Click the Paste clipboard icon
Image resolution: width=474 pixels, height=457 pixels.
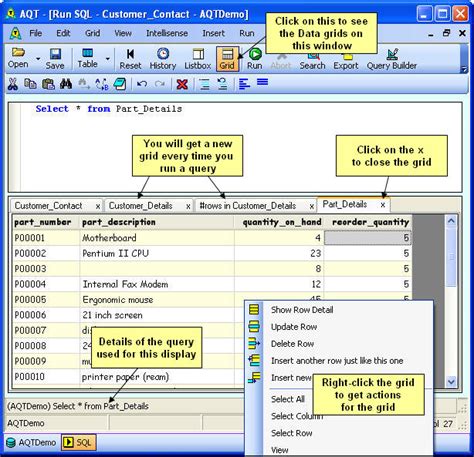coord(48,84)
